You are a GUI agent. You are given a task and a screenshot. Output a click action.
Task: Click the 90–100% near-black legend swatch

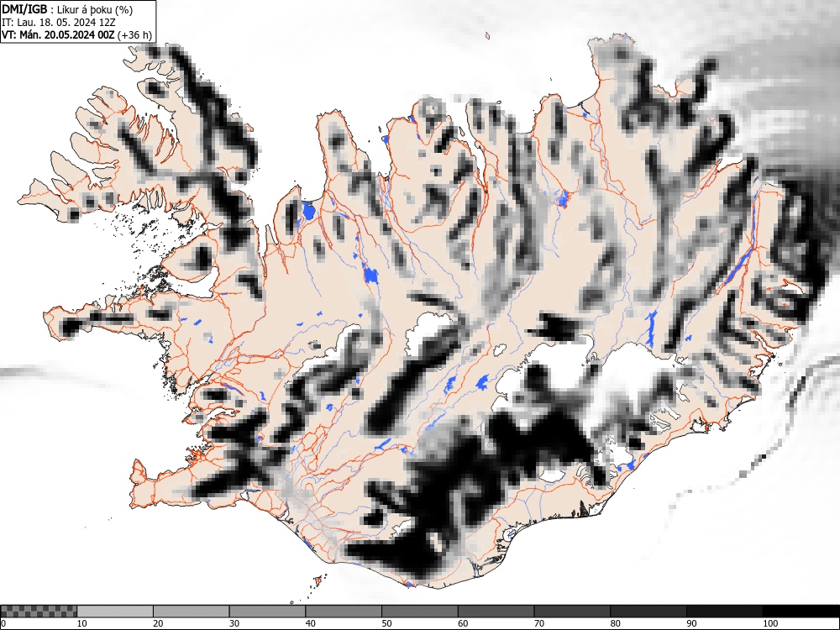pos(724,612)
